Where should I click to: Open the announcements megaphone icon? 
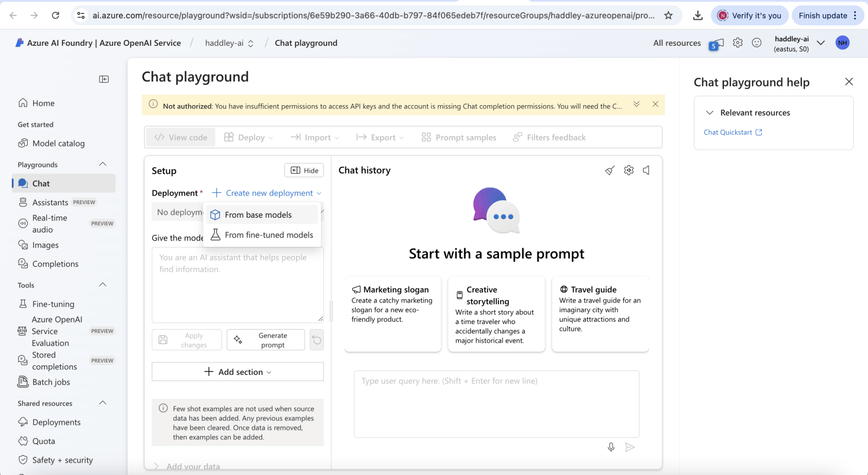pos(716,44)
